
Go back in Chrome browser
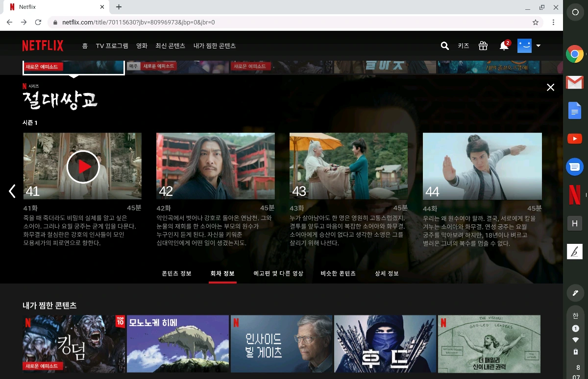[10, 22]
